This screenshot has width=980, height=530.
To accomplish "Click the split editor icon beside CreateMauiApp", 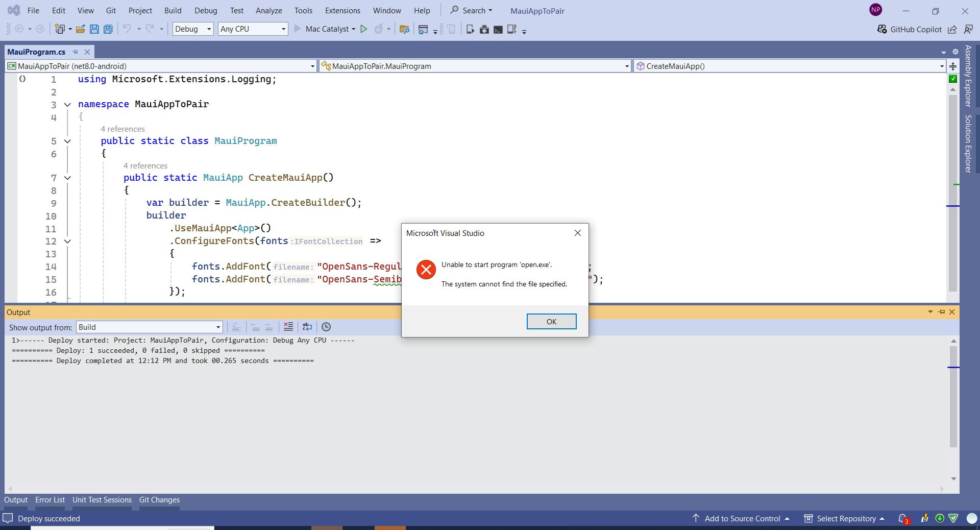I will pyautogui.click(x=953, y=66).
